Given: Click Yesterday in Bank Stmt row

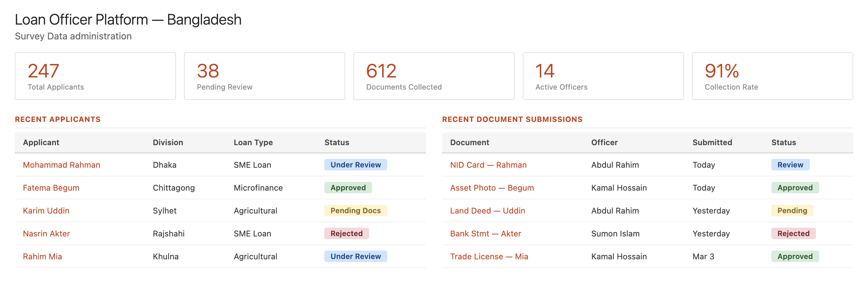Looking at the screenshot, I should pyautogui.click(x=711, y=234).
